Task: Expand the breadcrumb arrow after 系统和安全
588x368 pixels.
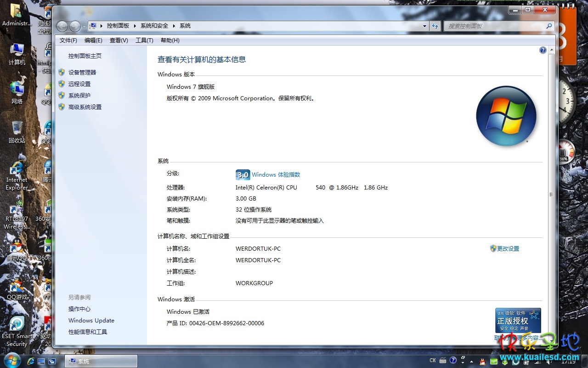Action: click(x=175, y=26)
